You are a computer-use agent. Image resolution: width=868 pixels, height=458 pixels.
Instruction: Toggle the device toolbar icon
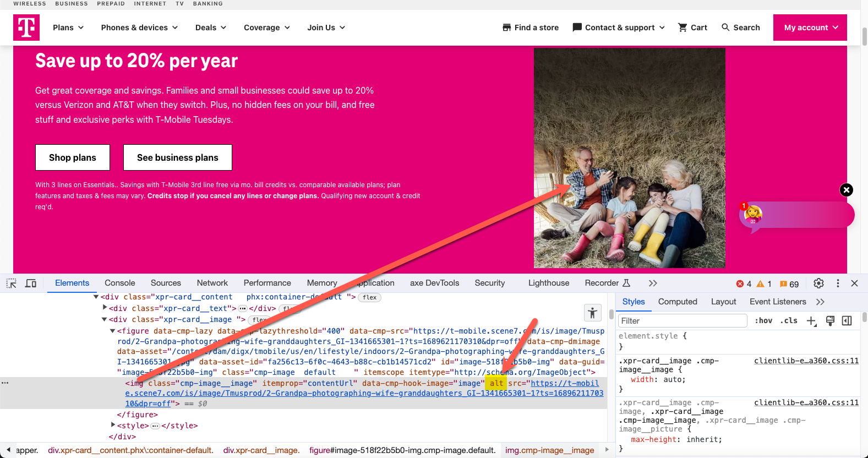(x=31, y=283)
